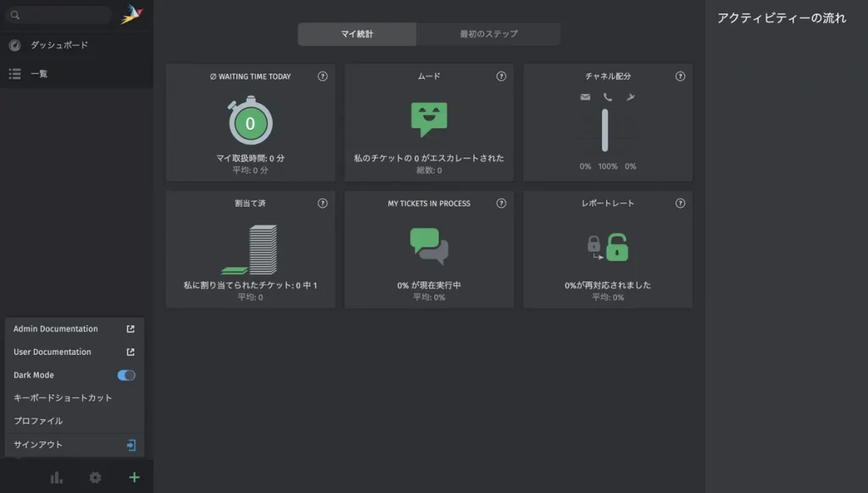This screenshot has width=868, height=493.
Task: Open the settings gear icon
Action: [x=95, y=478]
